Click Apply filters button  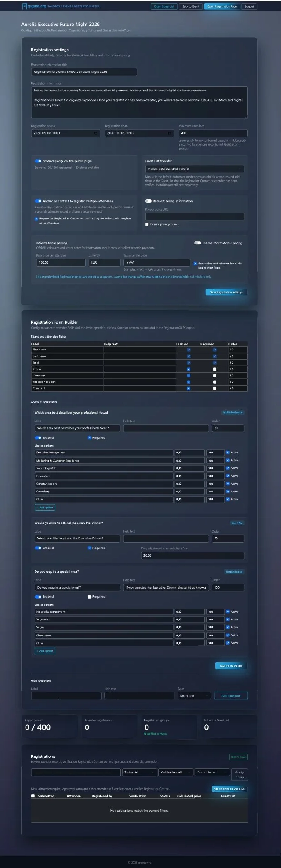pyautogui.click(x=240, y=774)
